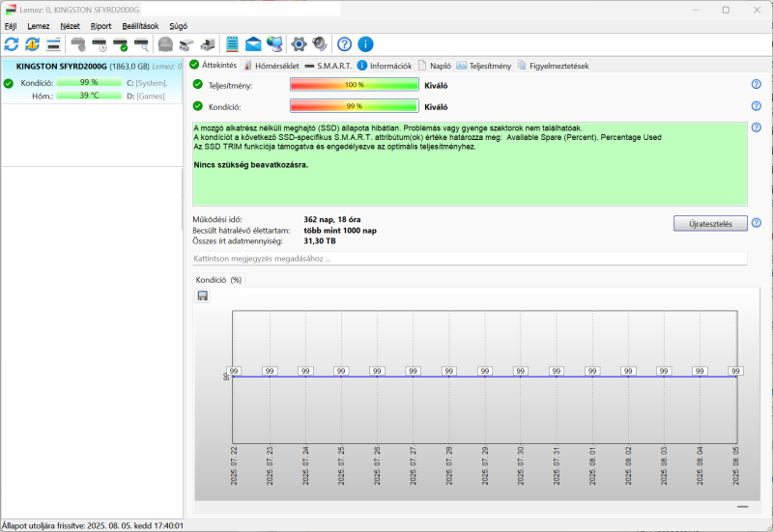The height and width of the screenshot is (532, 773).
Task: Click status bar last refresh text
Action: 92,525
